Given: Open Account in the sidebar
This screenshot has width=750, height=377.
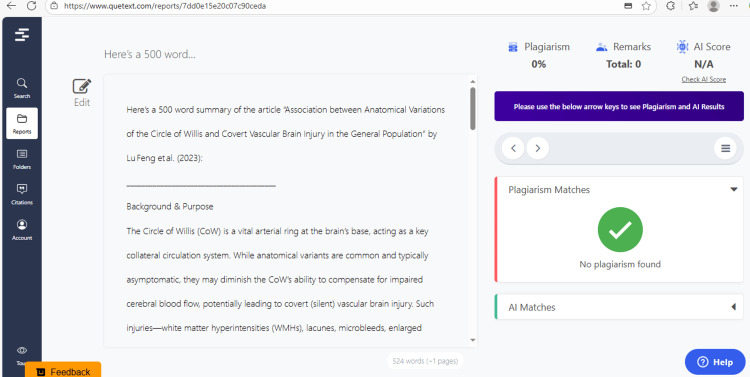Looking at the screenshot, I should (22, 230).
